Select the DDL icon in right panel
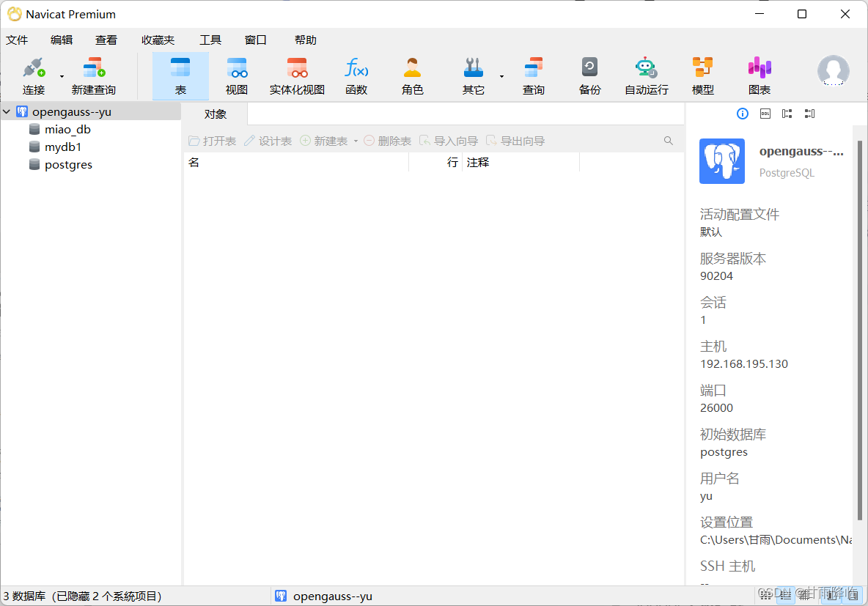868x606 pixels. 765,114
